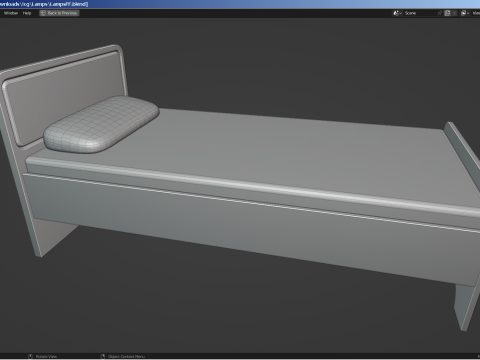
Task: Open the scene browse dropdown icon
Action: [x=397, y=13]
